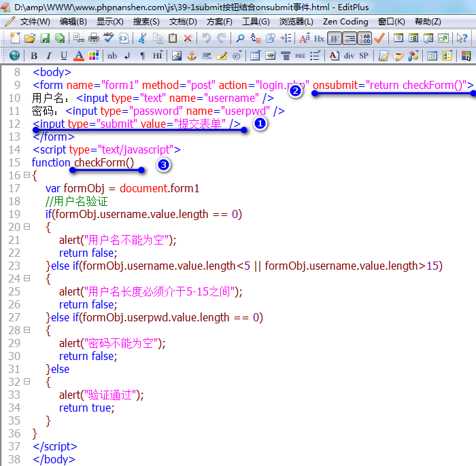This screenshot has width=476, height=466.
Task: Open the Edit menu (编辑)
Action: pos(73,22)
